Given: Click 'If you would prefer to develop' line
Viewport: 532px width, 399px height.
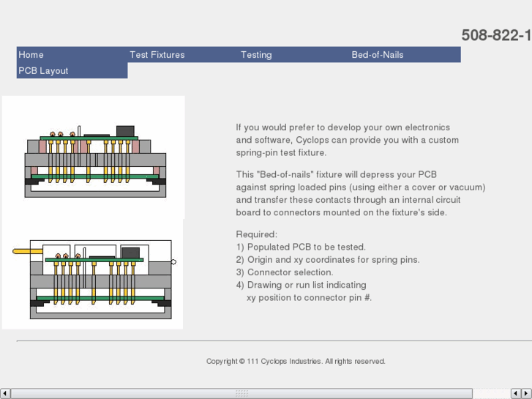Looking at the screenshot, I should (x=343, y=127).
